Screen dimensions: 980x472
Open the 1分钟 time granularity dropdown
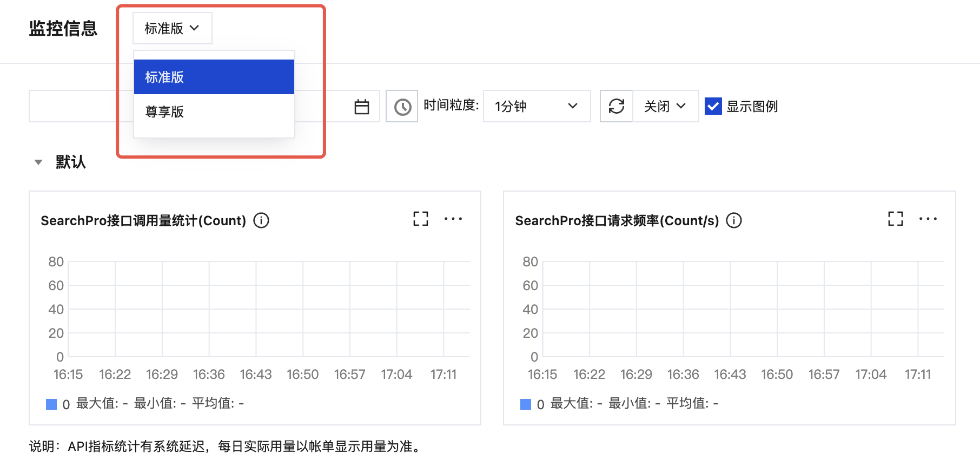pyautogui.click(x=537, y=106)
